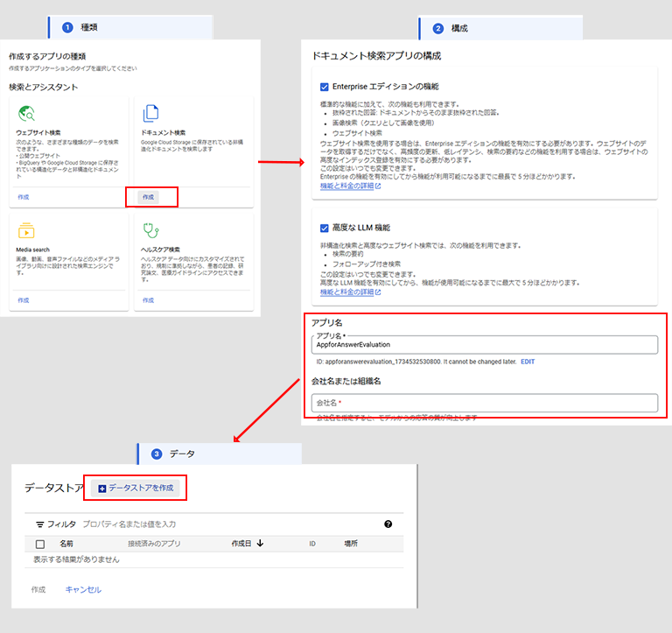The height and width of the screenshot is (633, 672).
Task: Toggle 高度な LLM 機能 checkbox
Action: tap(325, 229)
